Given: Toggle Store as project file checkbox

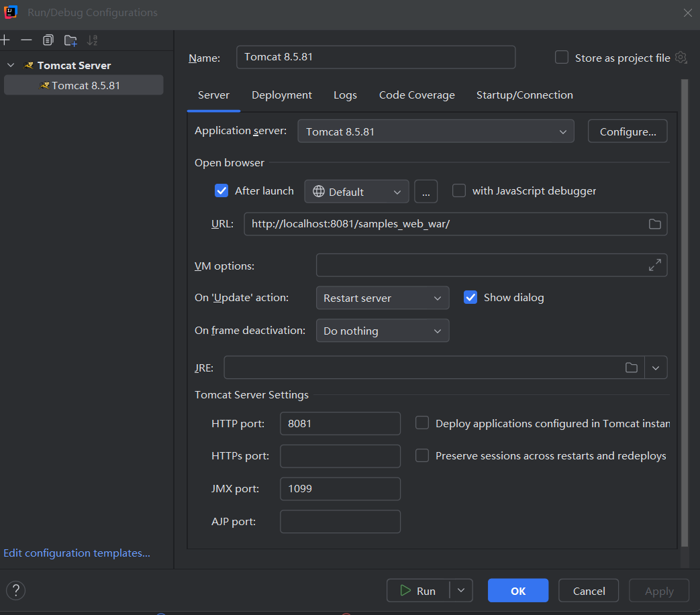Looking at the screenshot, I should pos(561,58).
